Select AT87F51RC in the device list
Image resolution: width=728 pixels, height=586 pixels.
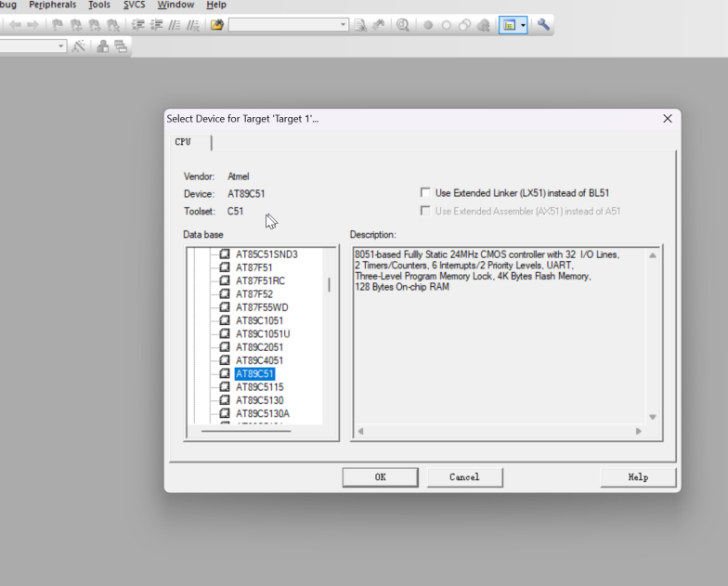(x=260, y=280)
